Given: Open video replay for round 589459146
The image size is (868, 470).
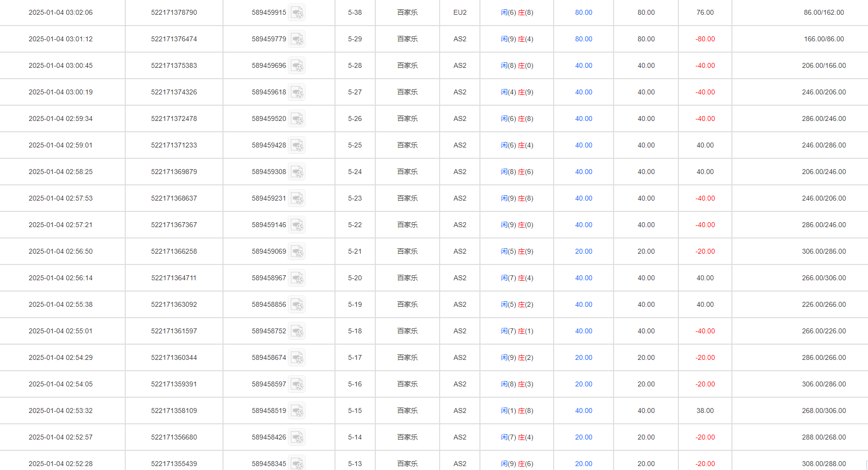Looking at the screenshot, I should [x=297, y=225].
